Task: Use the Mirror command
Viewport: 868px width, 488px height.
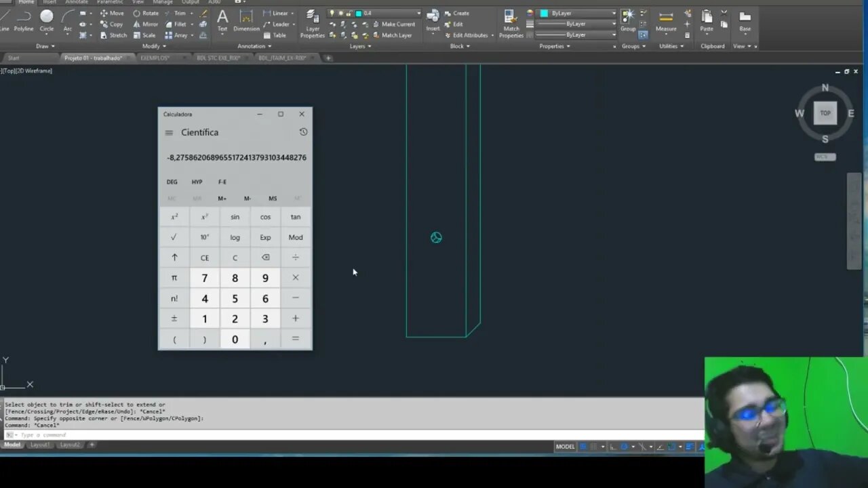Action: click(x=145, y=24)
